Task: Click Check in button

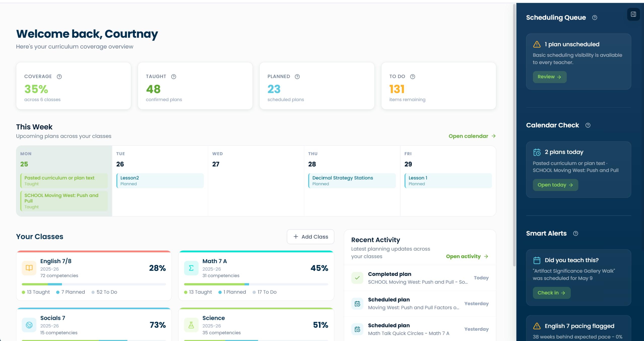Action: click(x=552, y=293)
